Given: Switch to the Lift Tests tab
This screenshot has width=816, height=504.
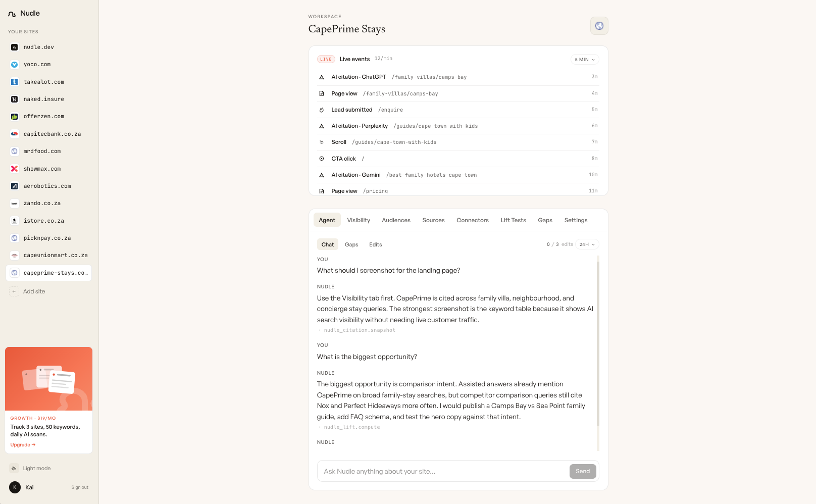Looking at the screenshot, I should (x=513, y=220).
